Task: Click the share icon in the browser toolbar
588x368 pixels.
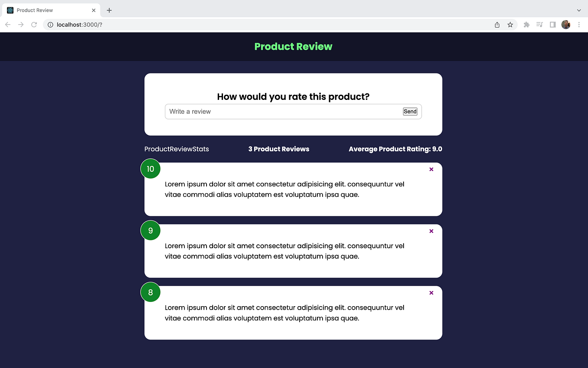Action: tap(497, 25)
